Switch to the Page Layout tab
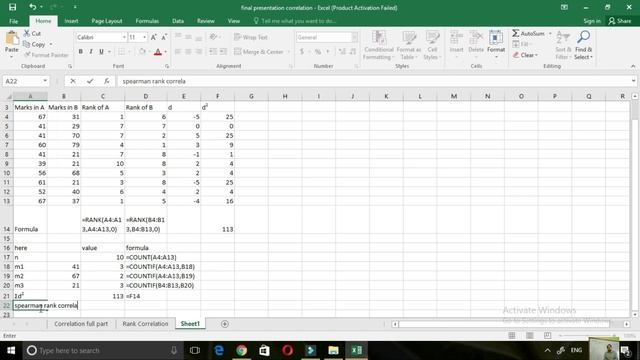Screen dimensions: 640x360 click(107, 21)
